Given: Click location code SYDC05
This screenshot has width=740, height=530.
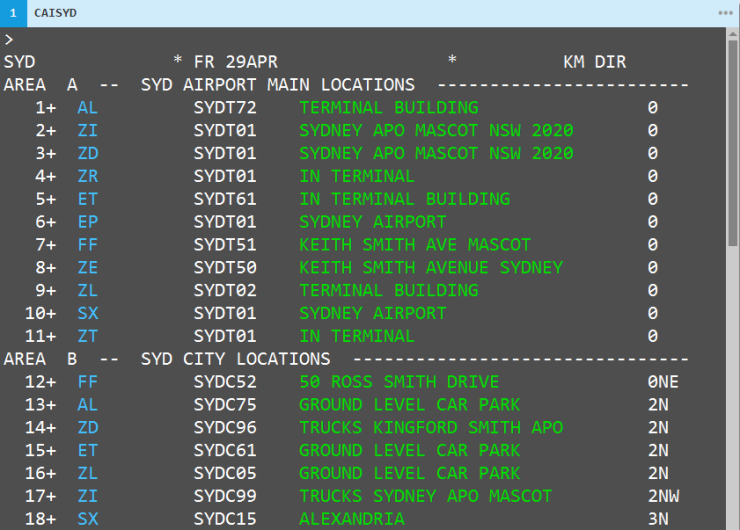Looking at the screenshot, I should pos(225,473).
